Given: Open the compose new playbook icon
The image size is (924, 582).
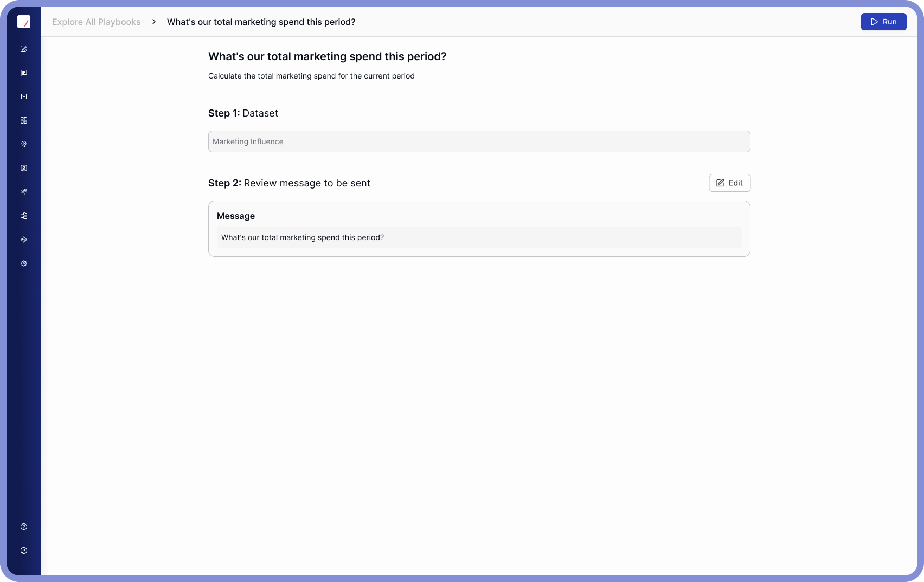Looking at the screenshot, I should 24,48.
